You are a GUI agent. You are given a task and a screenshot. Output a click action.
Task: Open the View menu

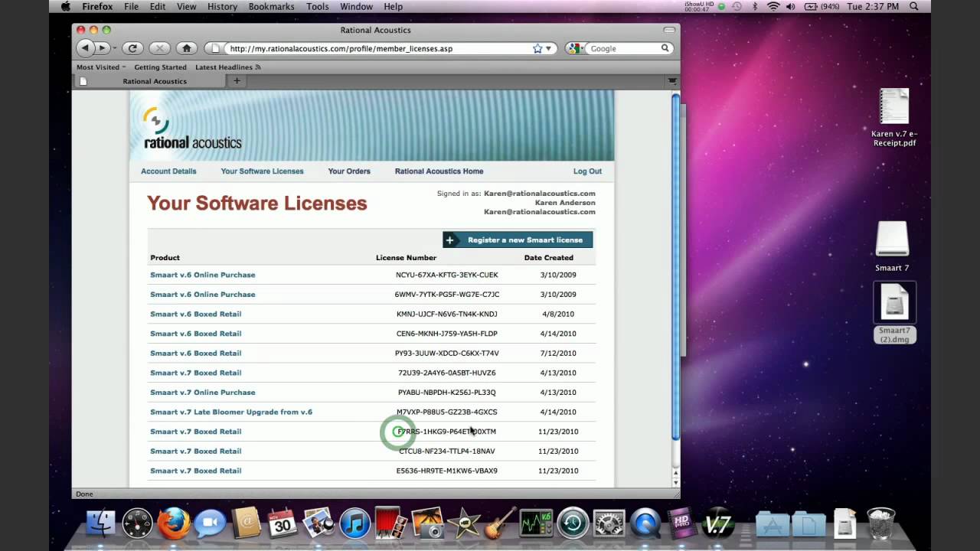[187, 7]
